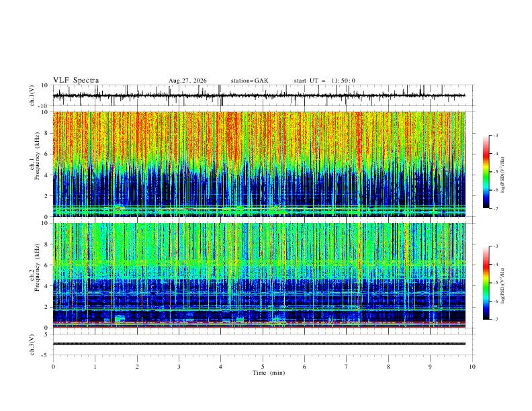Click the Aug.27, 2026 date label
Image resolution: width=532 pixels, height=411 pixels.
tap(187, 81)
